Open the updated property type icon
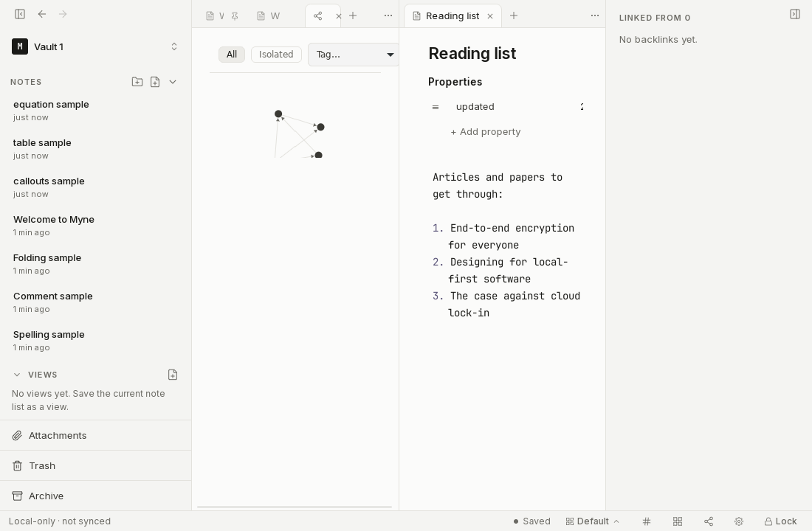The width and height of the screenshot is (812, 531). [x=436, y=107]
